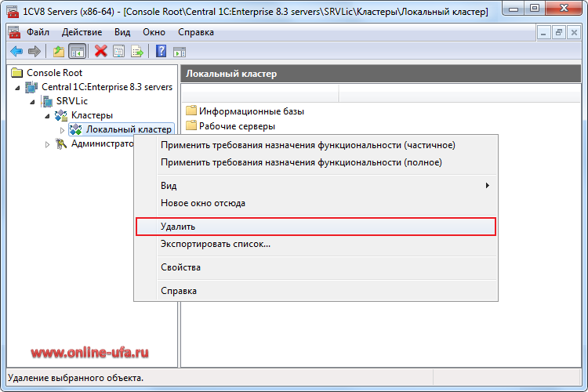588x392 pixels.
Task: Click the 1CV8 Servers title bar icon
Action: point(13,11)
